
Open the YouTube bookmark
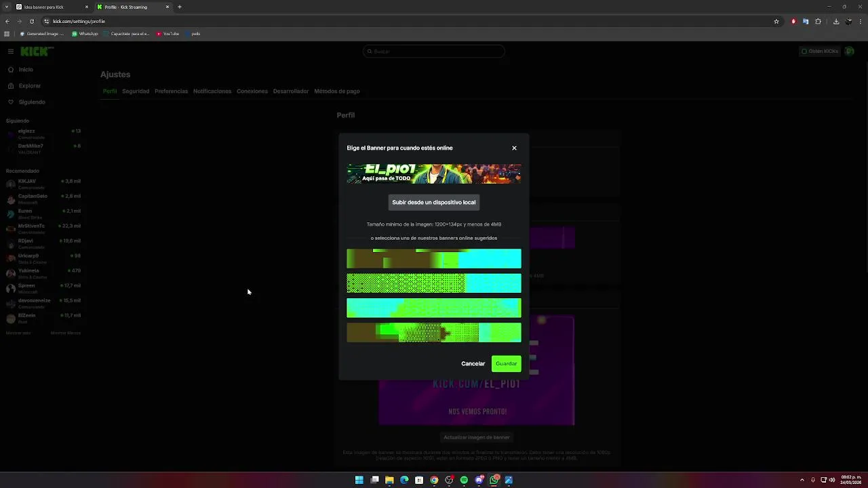[167, 33]
